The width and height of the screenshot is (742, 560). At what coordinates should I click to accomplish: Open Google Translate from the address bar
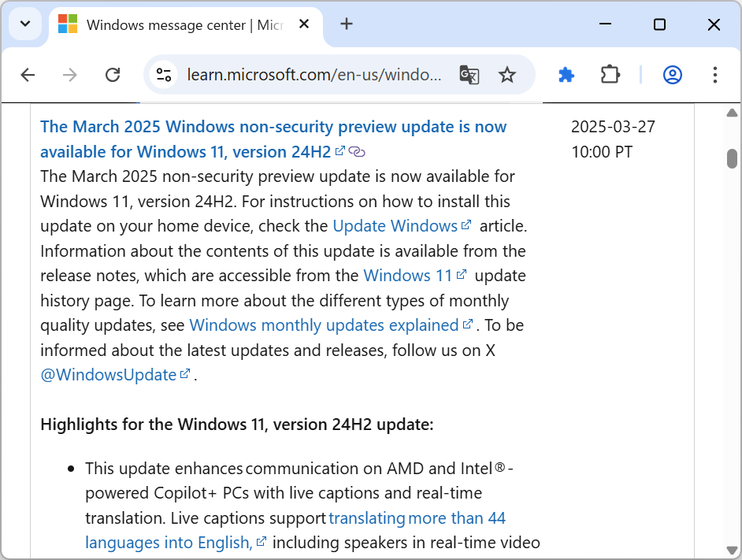tap(469, 75)
